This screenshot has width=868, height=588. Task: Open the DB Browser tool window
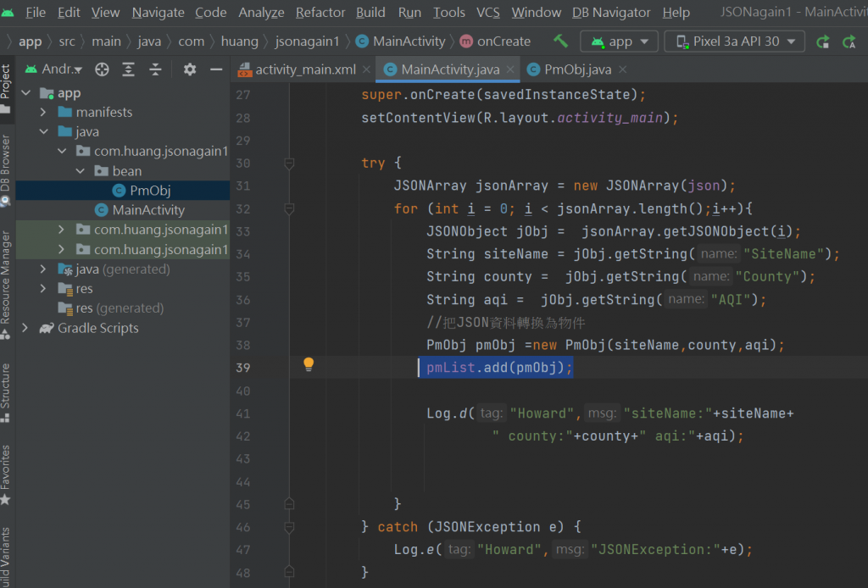[6, 170]
